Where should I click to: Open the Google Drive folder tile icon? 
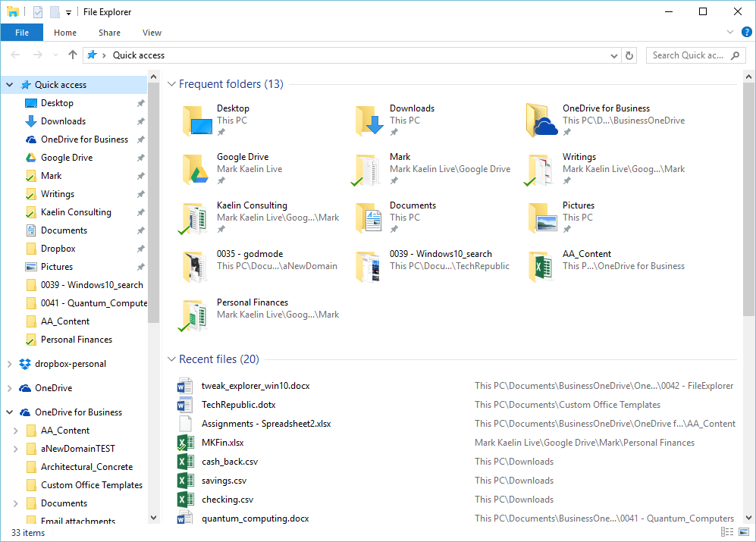pos(196,169)
